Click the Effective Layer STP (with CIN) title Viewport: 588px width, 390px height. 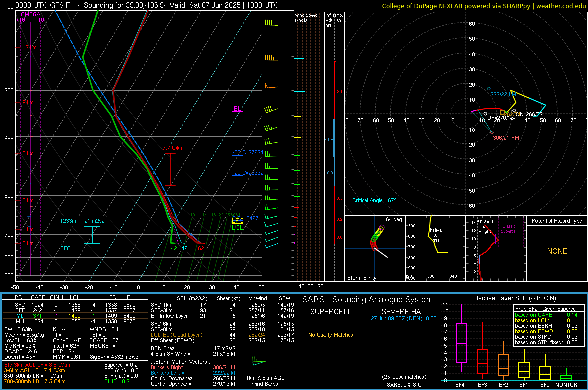[513, 298]
